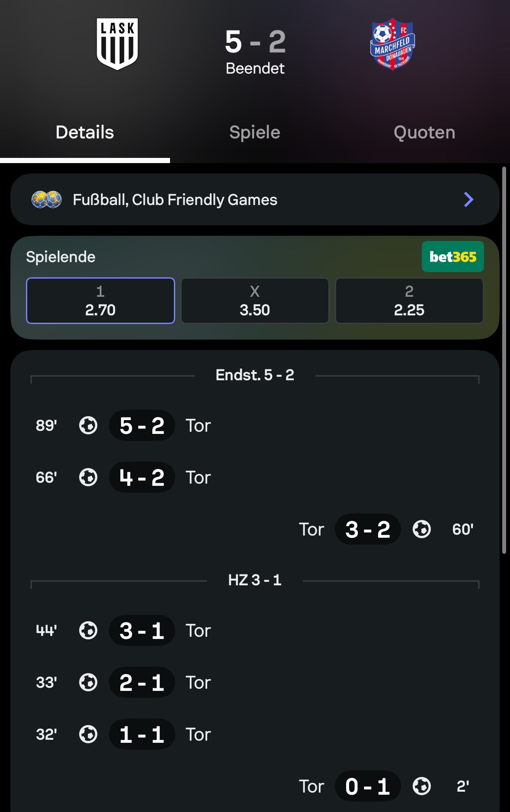Switch to the Quoten tab
The image size is (510, 812).
coord(424,132)
